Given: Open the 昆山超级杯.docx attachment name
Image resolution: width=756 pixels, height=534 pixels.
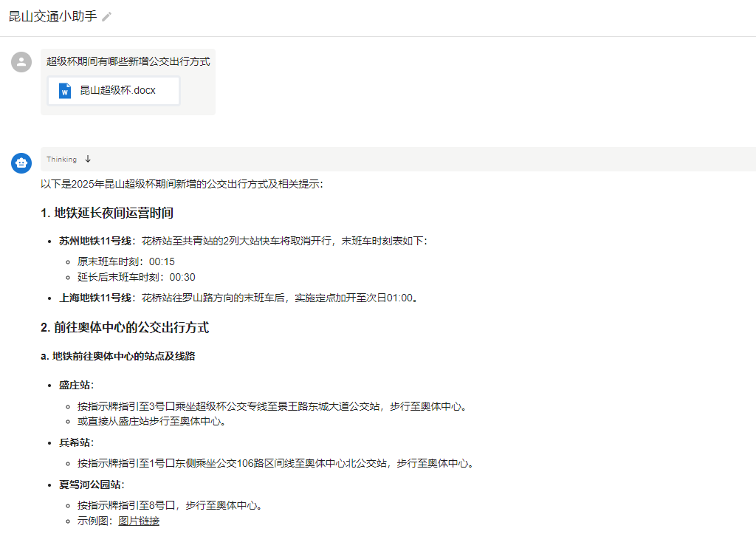Looking at the screenshot, I should pos(117,91).
